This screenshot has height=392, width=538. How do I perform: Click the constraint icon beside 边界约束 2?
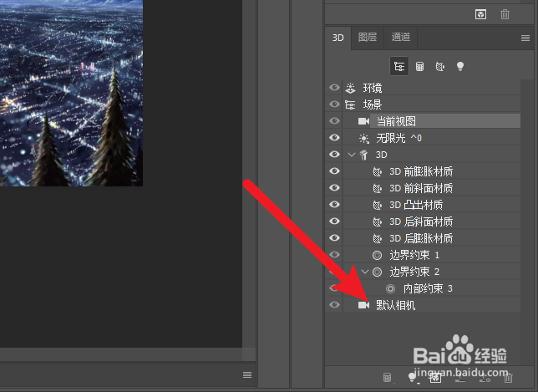[x=377, y=272]
